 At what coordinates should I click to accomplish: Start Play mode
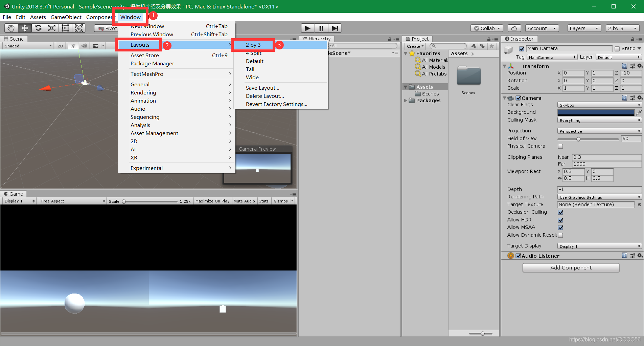pyautogui.click(x=307, y=28)
